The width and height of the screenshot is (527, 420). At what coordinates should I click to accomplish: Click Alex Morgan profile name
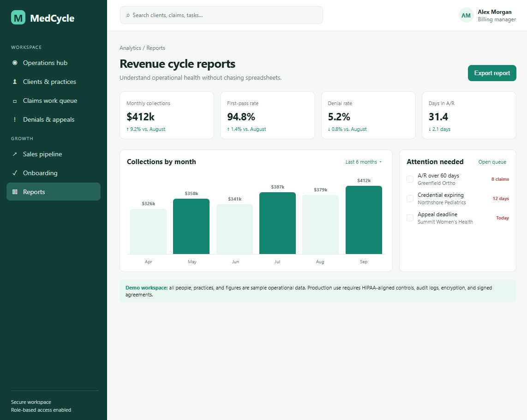[495, 12]
